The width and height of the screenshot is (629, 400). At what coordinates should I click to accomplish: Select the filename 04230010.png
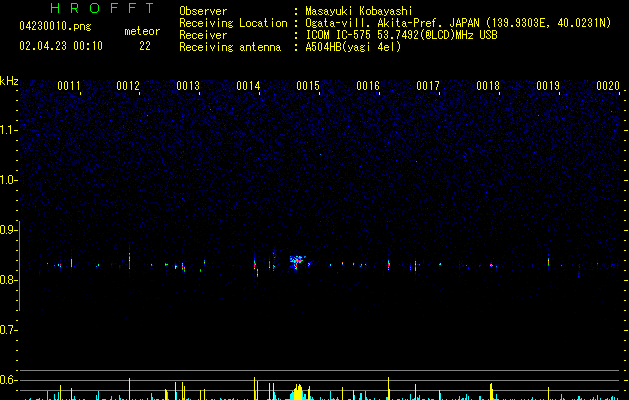55,26
